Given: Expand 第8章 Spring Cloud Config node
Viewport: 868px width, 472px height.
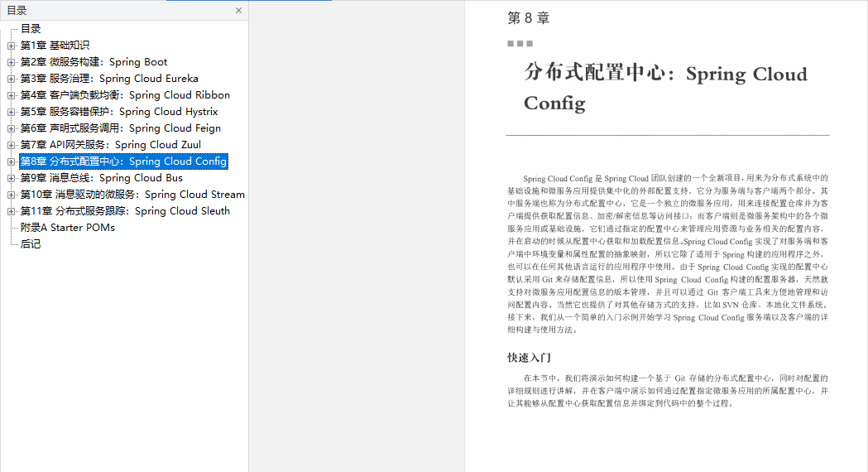Looking at the screenshot, I should 11,161.
